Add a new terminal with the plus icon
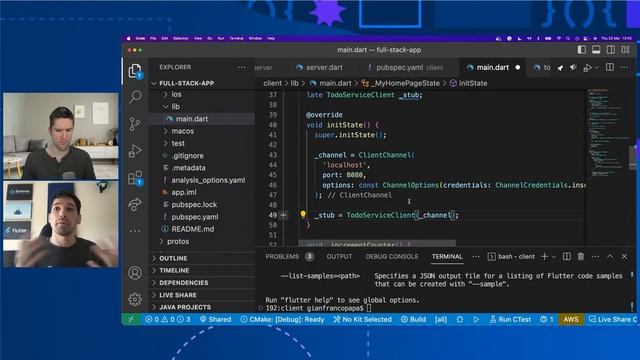The height and width of the screenshot is (360, 640). tap(544, 256)
